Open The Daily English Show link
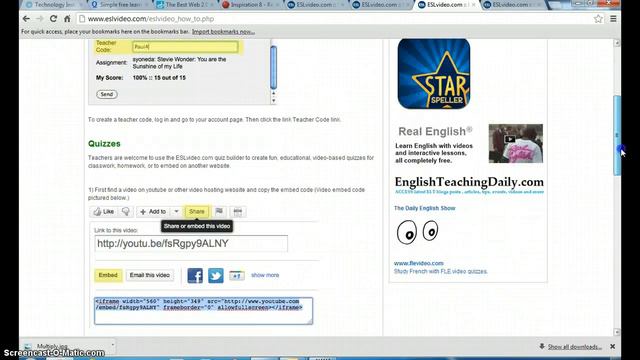The height and width of the screenshot is (360, 640). [x=424, y=208]
